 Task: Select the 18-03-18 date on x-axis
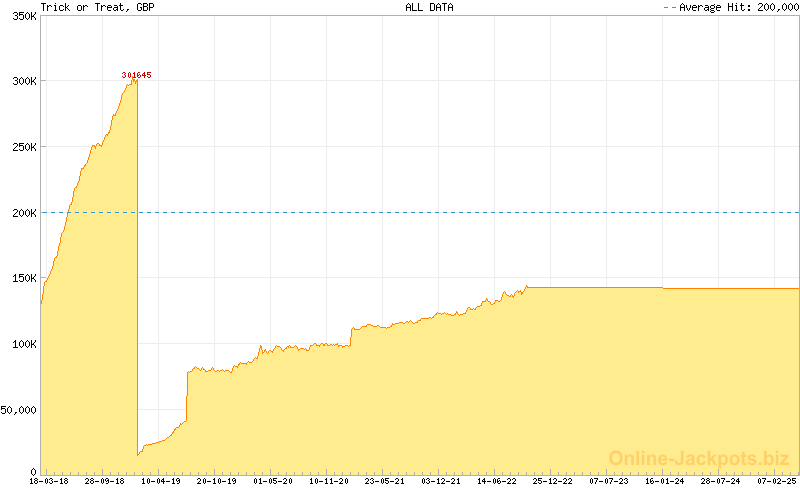[49, 481]
